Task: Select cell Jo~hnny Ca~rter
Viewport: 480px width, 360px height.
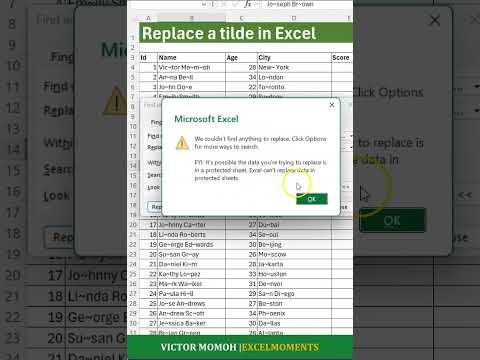Action: (x=192, y=225)
